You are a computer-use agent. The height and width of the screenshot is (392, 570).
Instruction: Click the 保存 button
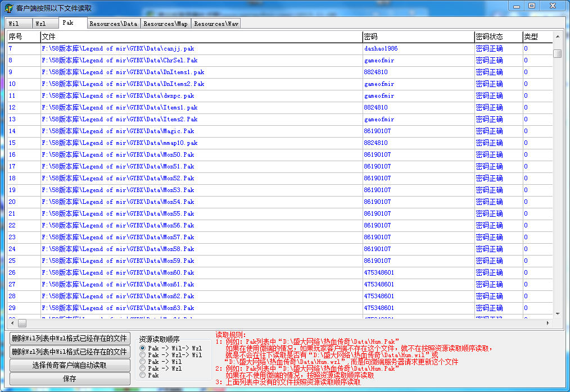point(70,379)
